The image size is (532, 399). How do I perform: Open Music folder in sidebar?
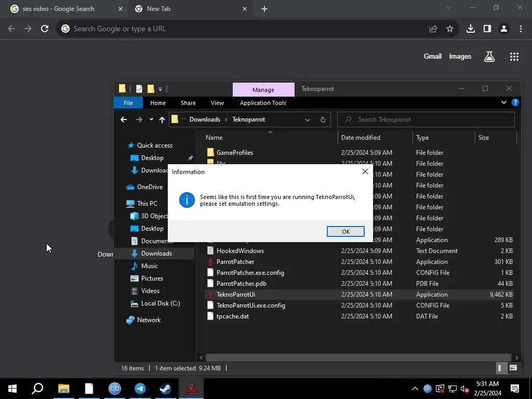(149, 266)
